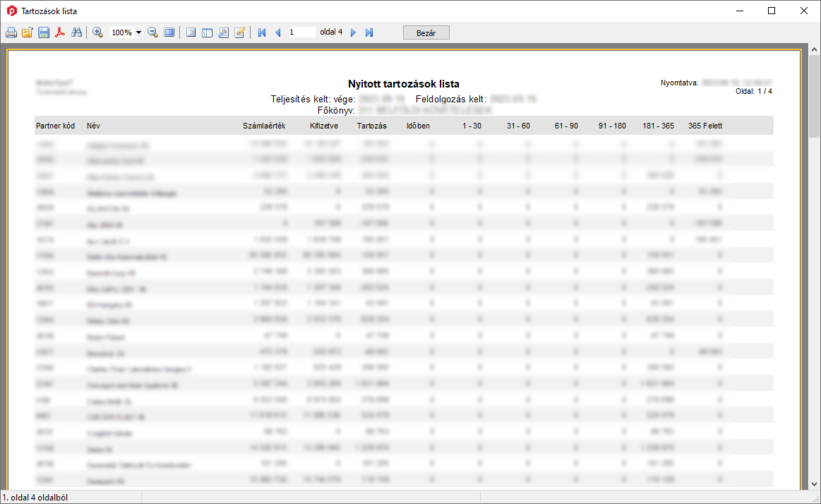Open page settings wrench icon
Screen dimensions: 821x504
(x=223, y=32)
